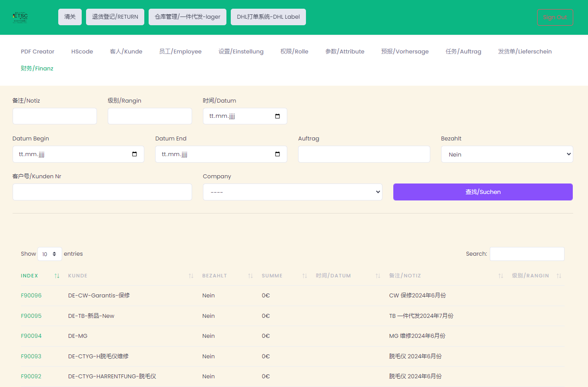Select the 财务/Finanz tab

37,68
